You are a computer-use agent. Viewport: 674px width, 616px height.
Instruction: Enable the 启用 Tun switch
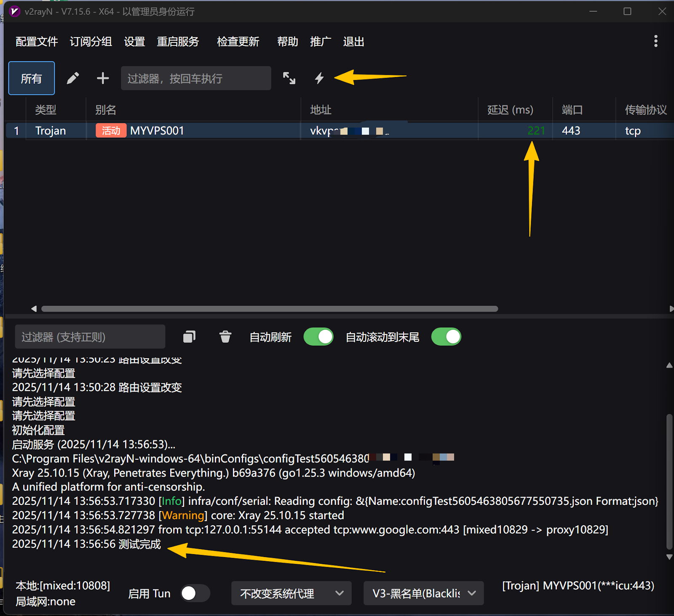(195, 593)
